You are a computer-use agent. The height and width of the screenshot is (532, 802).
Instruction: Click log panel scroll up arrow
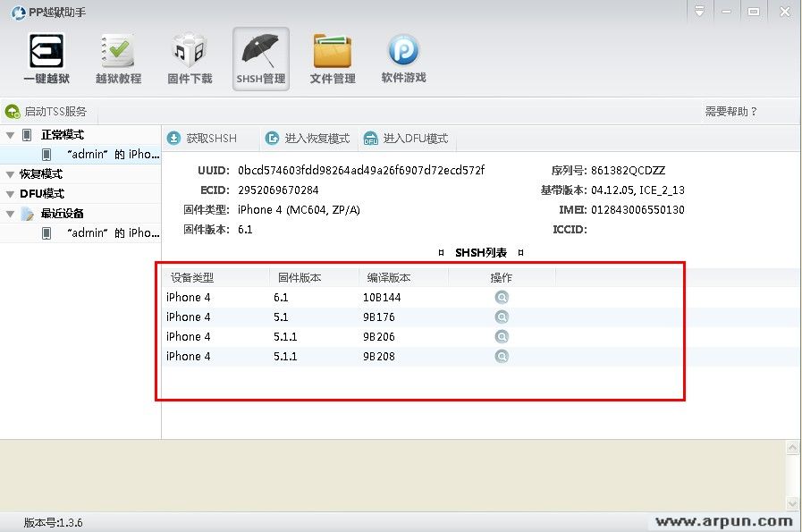pyautogui.click(x=792, y=448)
